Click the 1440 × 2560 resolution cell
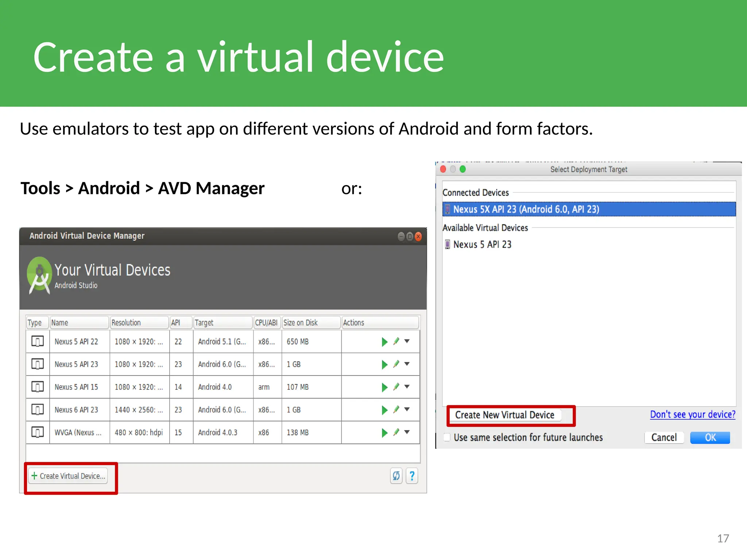 (x=139, y=410)
